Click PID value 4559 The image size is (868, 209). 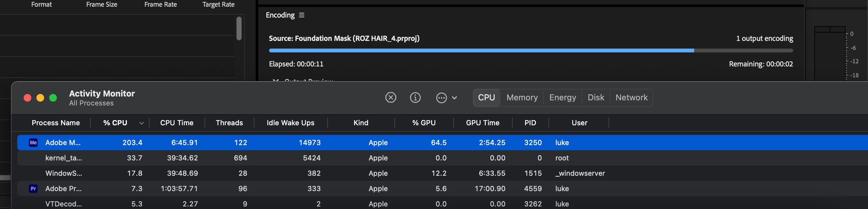(x=533, y=189)
